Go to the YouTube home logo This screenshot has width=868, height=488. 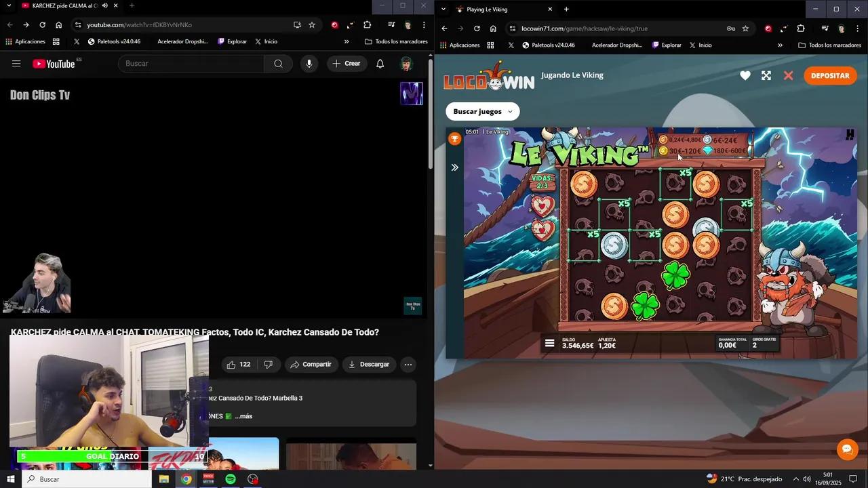(x=54, y=64)
